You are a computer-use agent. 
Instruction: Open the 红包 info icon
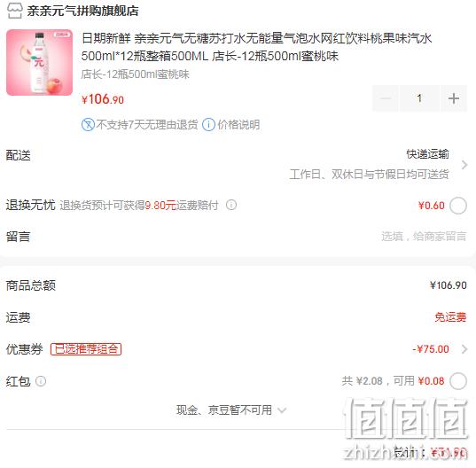(41, 381)
